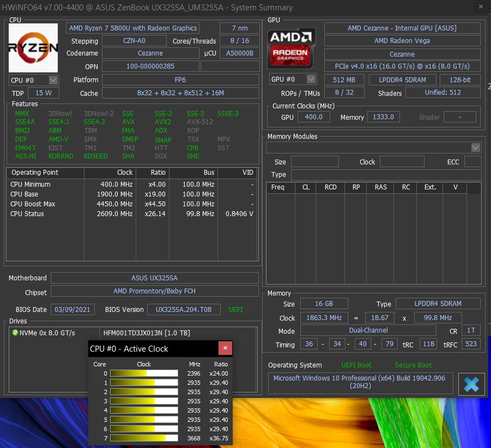Image resolution: width=491 pixels, height=448 pixels.
Task: Click the Unified: 512 shaders field
Action: pos(443,93)
